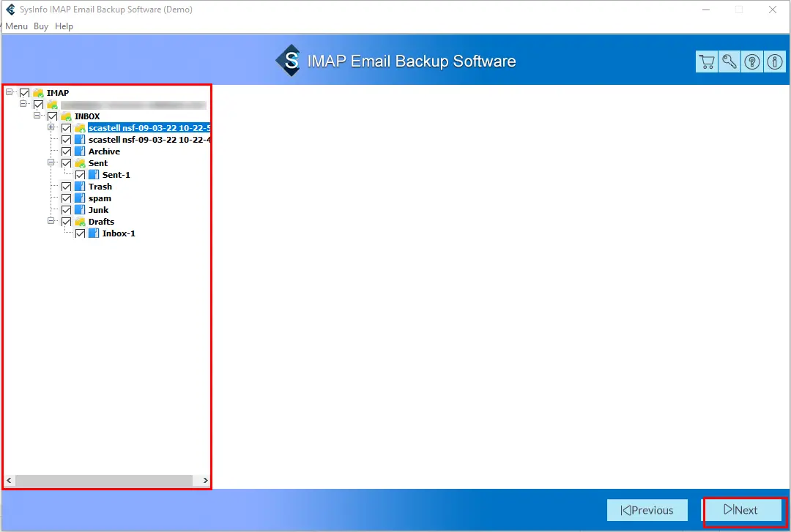791x532 pixels.
Task: Click the SysInfo logo in the header banner
Action: coord(289,61)
